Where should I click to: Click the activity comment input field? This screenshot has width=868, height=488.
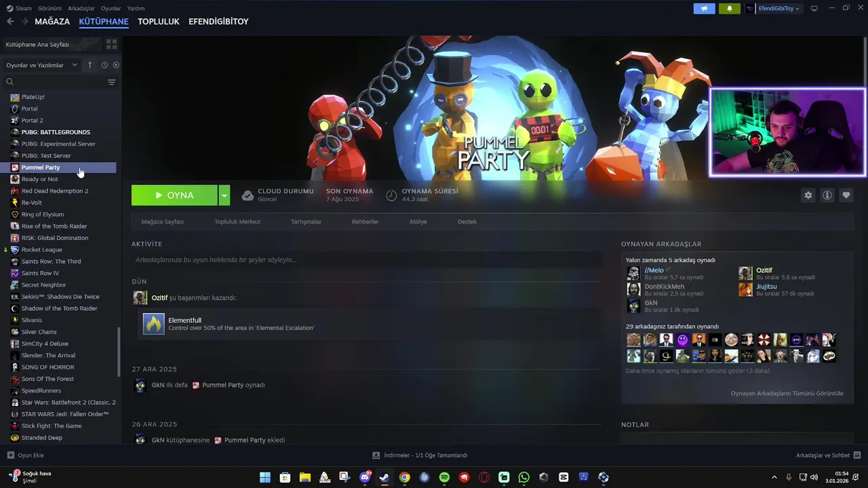click(x=367, y=260)
